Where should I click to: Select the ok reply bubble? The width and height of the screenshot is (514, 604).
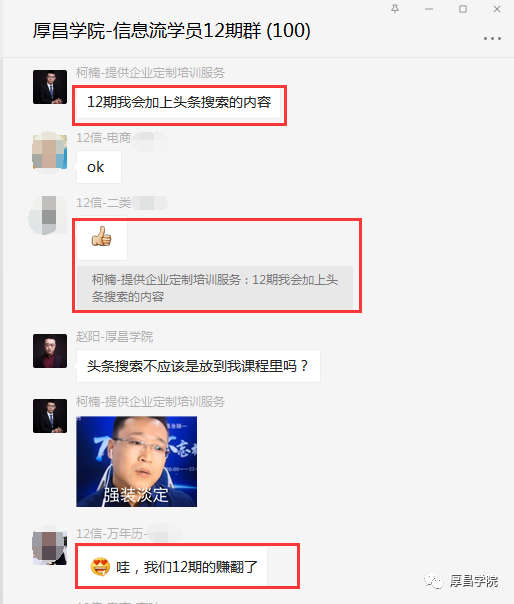(x=99, y=167)
